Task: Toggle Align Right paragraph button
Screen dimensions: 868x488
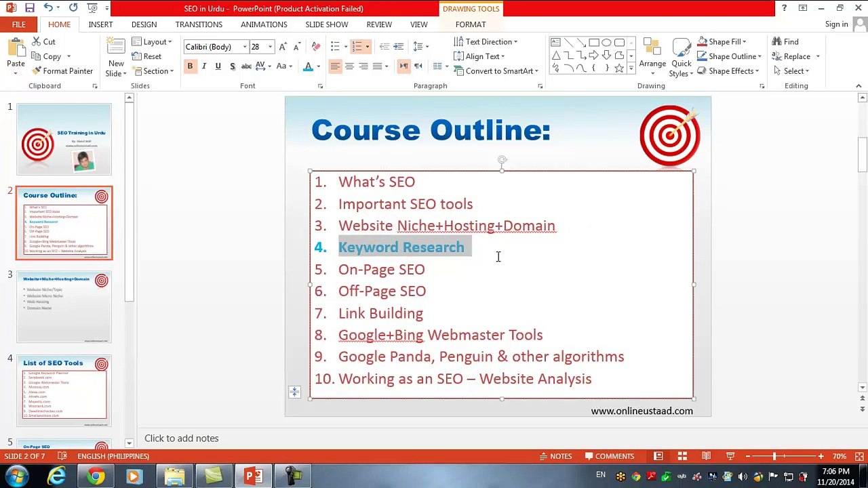Action: point(363,66)
